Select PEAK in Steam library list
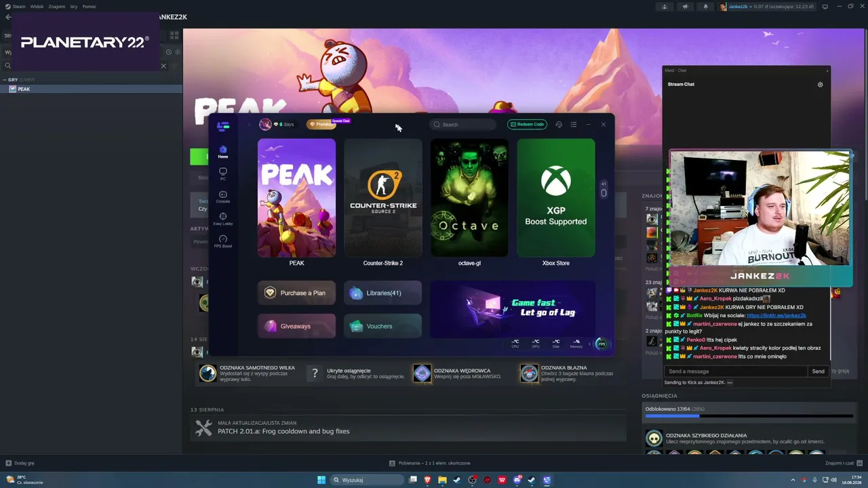Viewport: 868px width, 488px height. 91,89
